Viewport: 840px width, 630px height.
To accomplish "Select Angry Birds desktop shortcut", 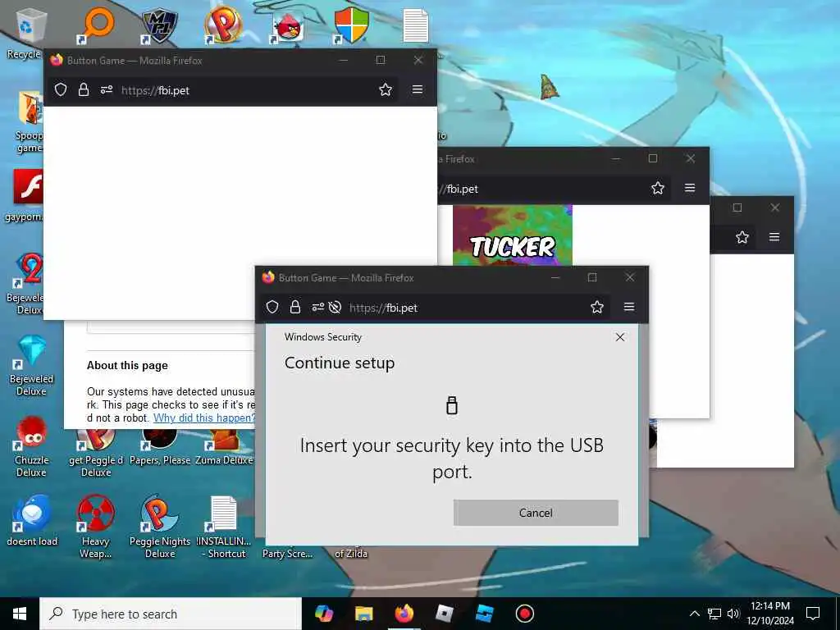I will click(x=288, y=27).
